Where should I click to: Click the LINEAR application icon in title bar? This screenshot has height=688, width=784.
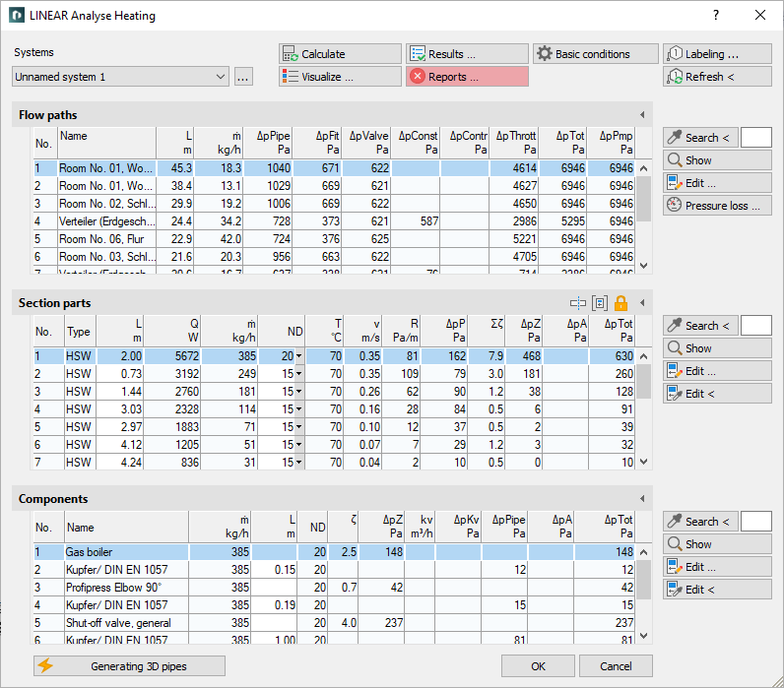pos(17,15)
